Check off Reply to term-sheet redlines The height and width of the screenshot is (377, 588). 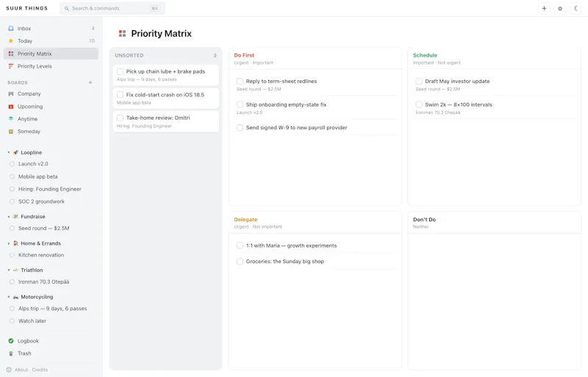coord(240,82)
